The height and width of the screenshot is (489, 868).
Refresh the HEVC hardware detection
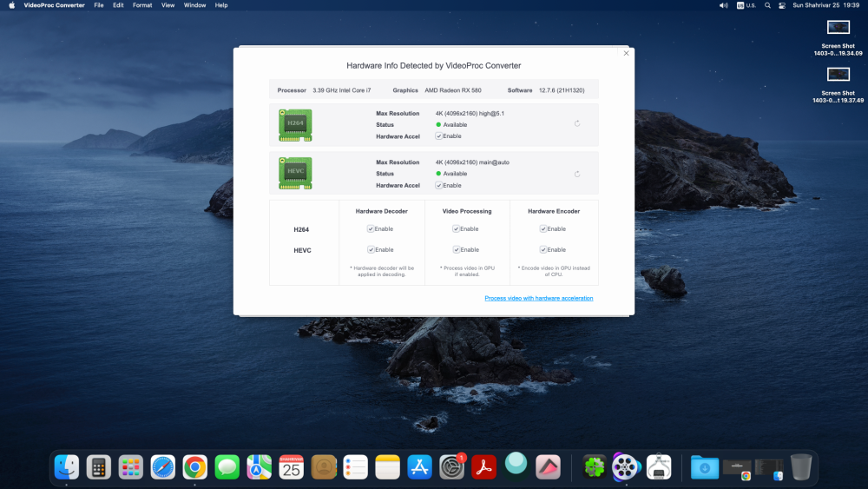point(577,174)
